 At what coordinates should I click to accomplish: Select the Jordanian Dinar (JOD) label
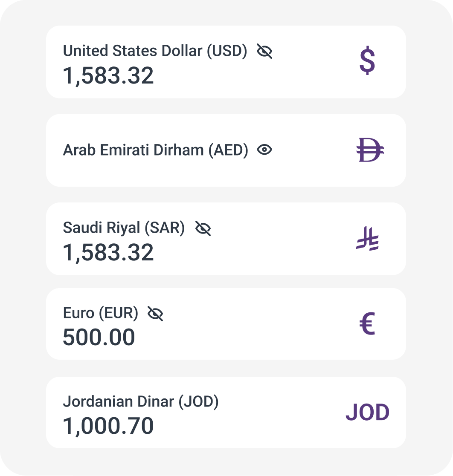(x=141, y=401)
